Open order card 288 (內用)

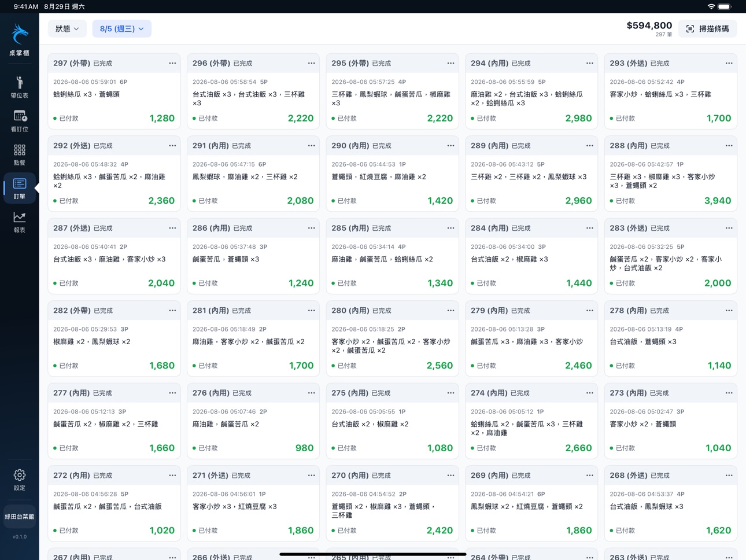click(x=670, y=174)
